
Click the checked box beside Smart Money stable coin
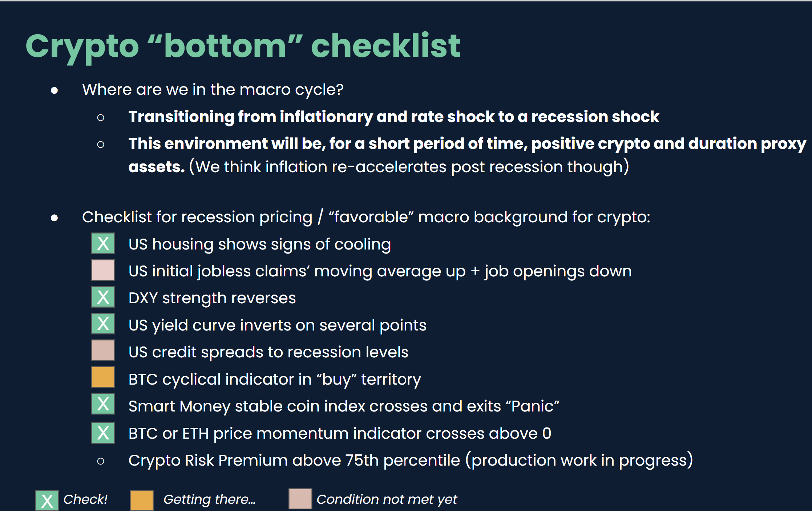[x=103, y=404]
